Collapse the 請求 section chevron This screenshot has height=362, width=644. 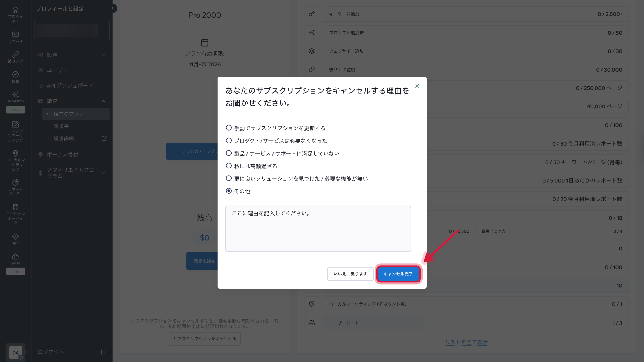pyautogui.click(x=104, y=101)
